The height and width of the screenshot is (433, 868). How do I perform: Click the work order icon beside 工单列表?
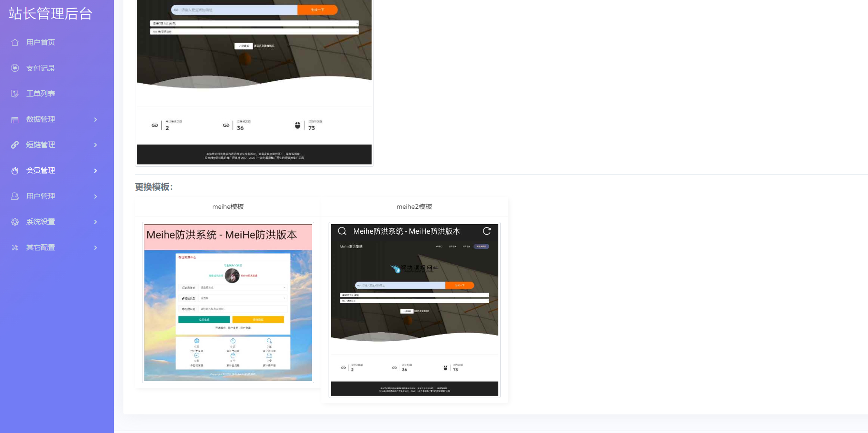tap(15, 94)
